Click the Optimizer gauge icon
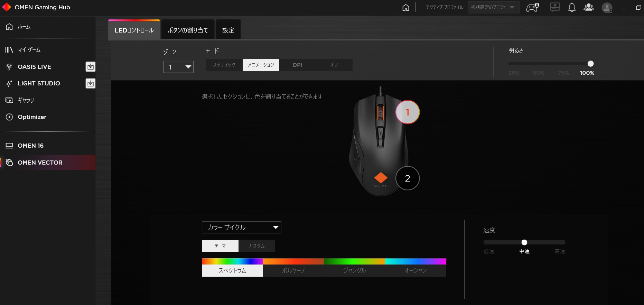 tap(9, 117)
